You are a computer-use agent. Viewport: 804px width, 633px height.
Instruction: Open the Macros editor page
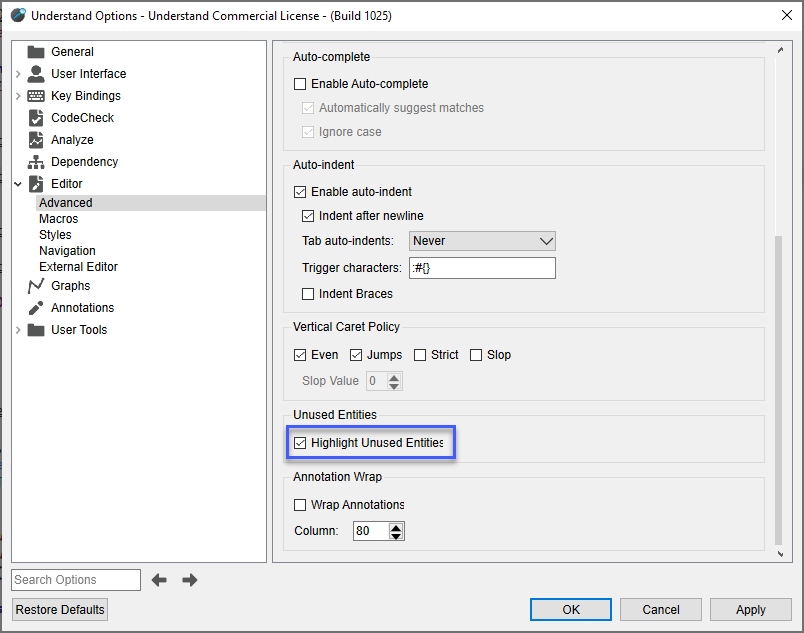[58, 219]
